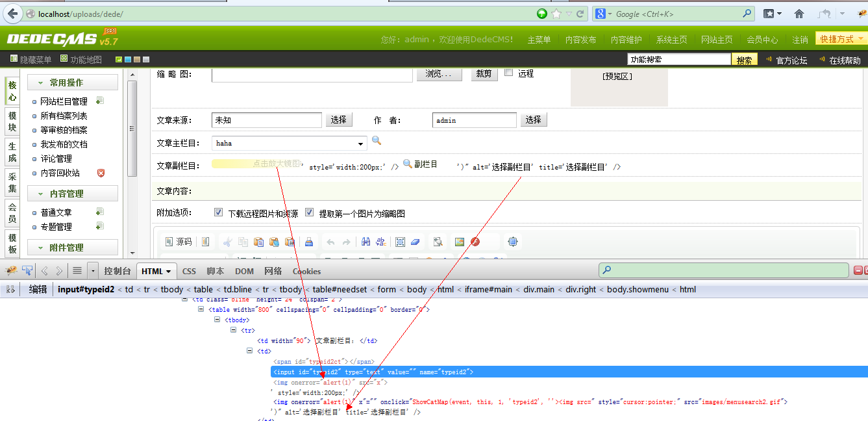This screenshot has height=421, width=868.
Task: Open the Firebug HTML tab dropdown arrow
Action: coord(169,272)
